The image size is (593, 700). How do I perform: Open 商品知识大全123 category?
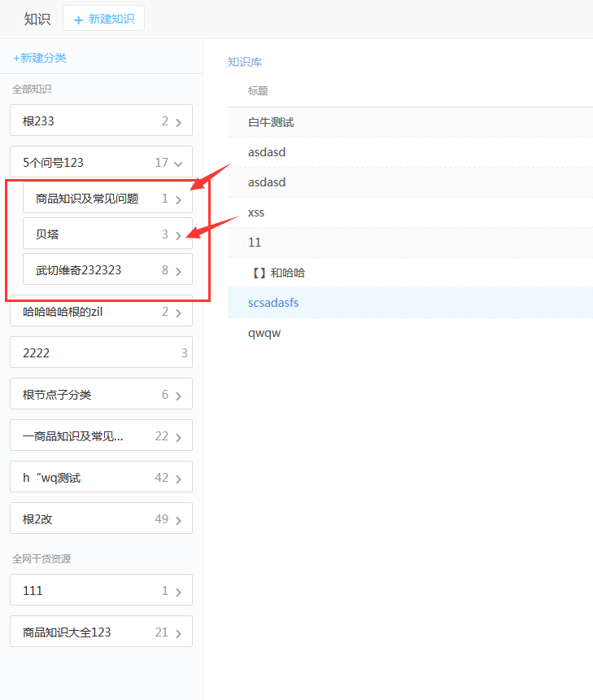coord(101,632)
